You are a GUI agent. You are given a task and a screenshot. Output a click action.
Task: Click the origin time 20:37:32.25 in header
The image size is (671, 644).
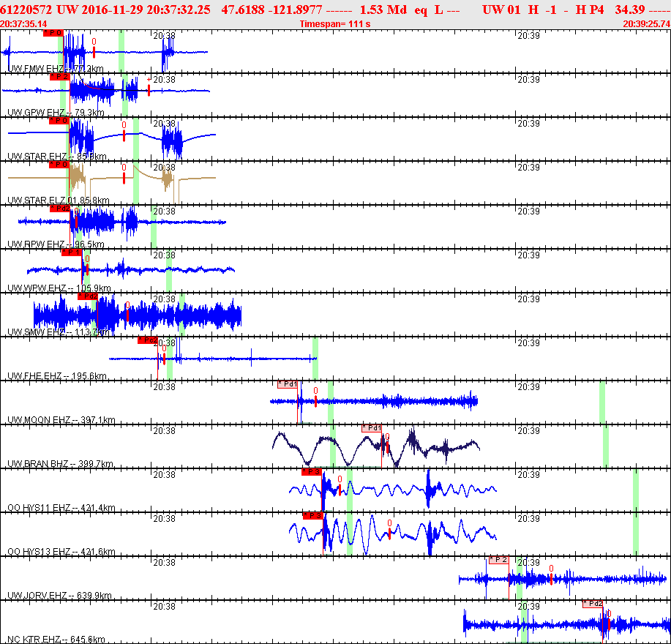178,10
